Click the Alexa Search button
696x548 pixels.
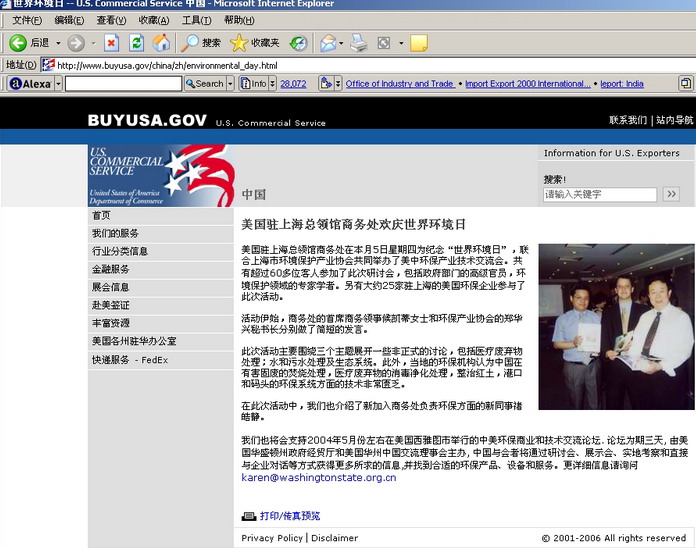pos(205,83)
